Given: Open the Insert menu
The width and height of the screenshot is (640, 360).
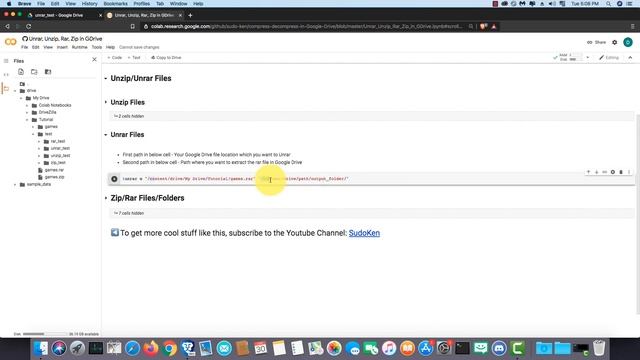Looking at the screenshot, I should click(62, 47).
